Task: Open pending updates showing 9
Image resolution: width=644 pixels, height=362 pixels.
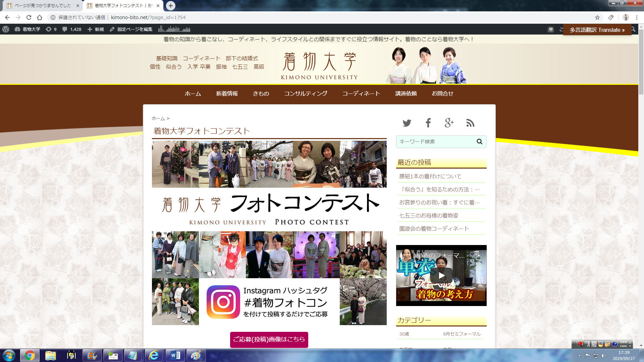Action: click(x=51, y=29)
